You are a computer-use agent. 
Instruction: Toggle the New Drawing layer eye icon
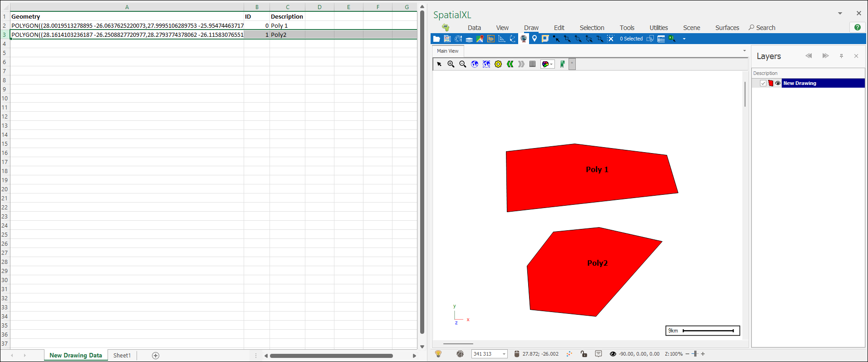pyautogui.click(x=778, y=83)
